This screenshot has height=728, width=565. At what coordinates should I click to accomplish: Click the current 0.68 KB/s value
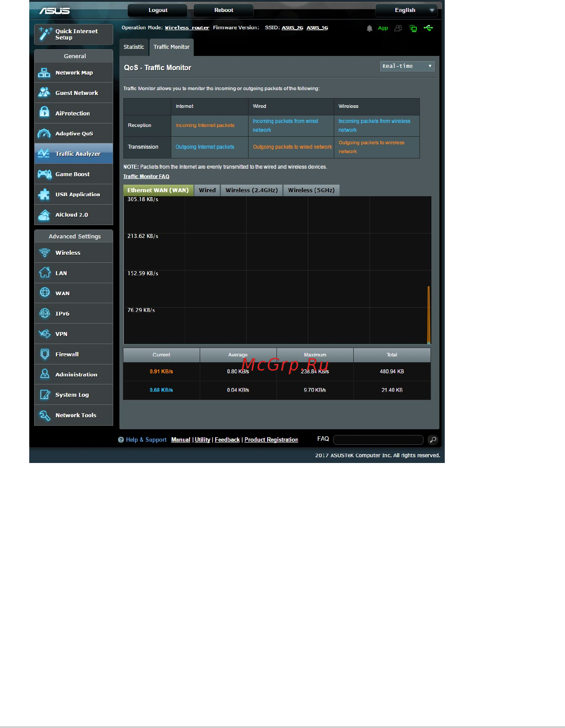[x=161, y=390]
